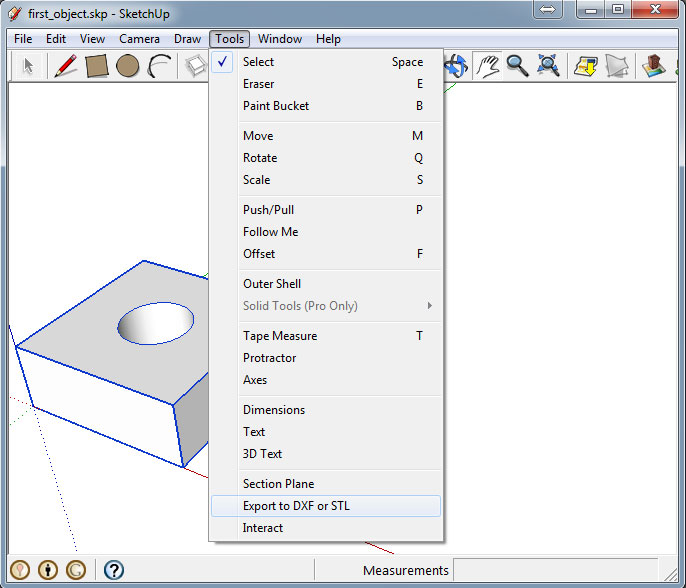Click the SketchUp title bar app icon

[x=14, y=14]
